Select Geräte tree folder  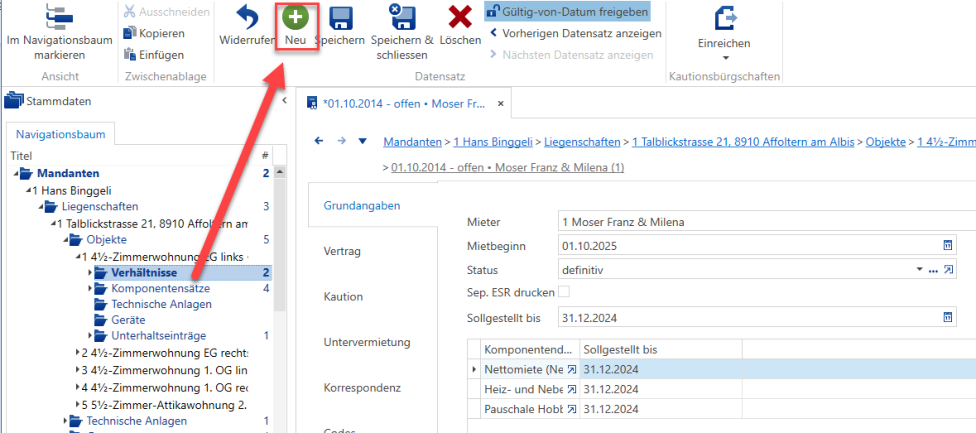pyautogui.click(x=128, y=320)
